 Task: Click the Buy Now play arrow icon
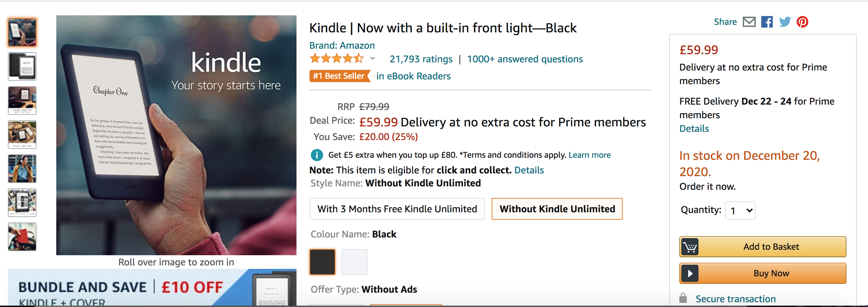tap(690, 273)
